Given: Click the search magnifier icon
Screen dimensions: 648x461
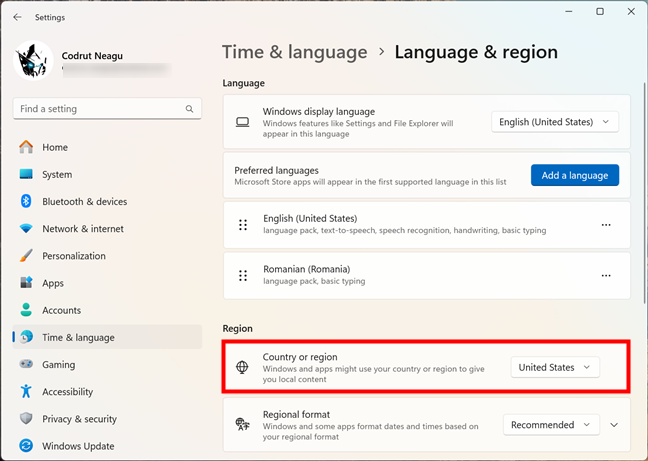Looking at the screenshot, I should (189, 109).
